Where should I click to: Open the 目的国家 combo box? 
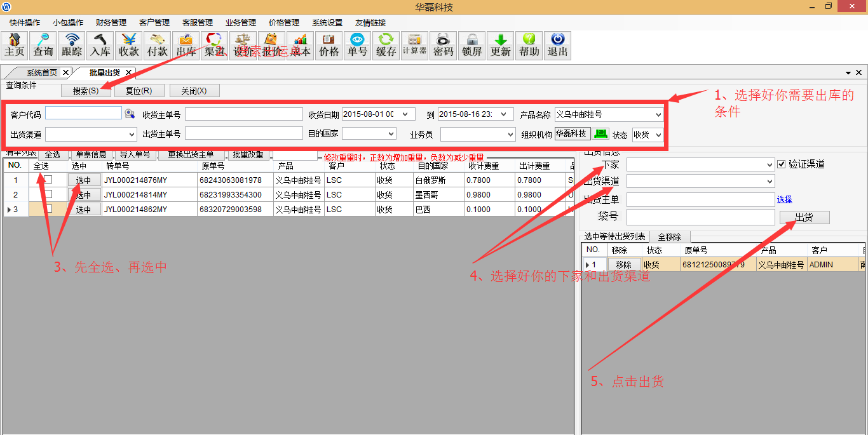(x=390, y=134)
